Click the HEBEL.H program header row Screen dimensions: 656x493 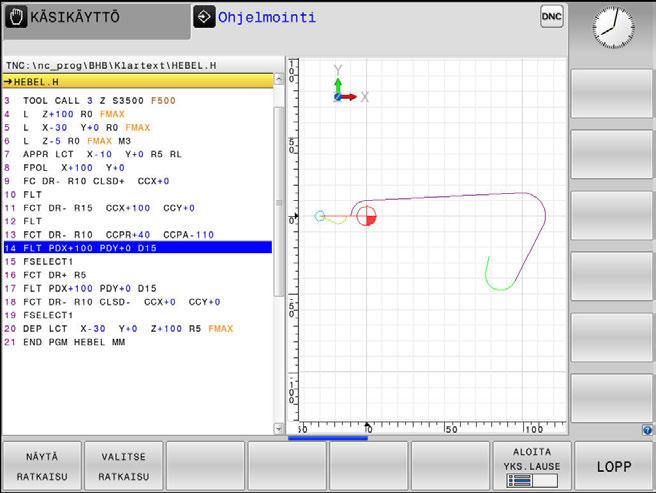(x=138, y=82)
